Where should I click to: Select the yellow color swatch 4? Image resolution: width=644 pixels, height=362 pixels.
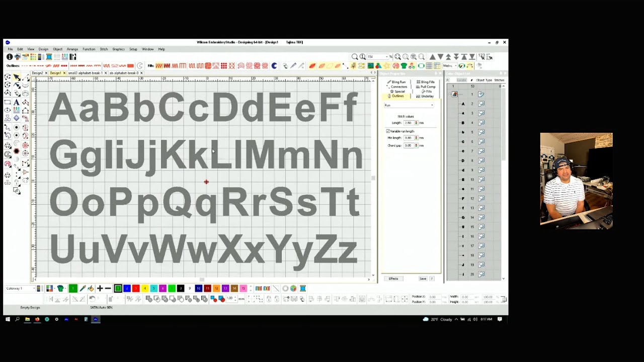(145, 288)
